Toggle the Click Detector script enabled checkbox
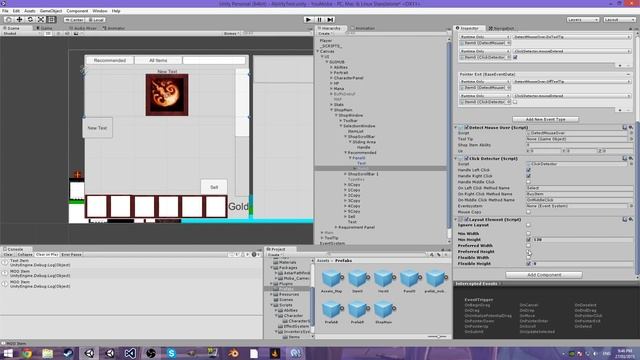The width and height of the screenshot is (640, 360). (x=466, y=158)
